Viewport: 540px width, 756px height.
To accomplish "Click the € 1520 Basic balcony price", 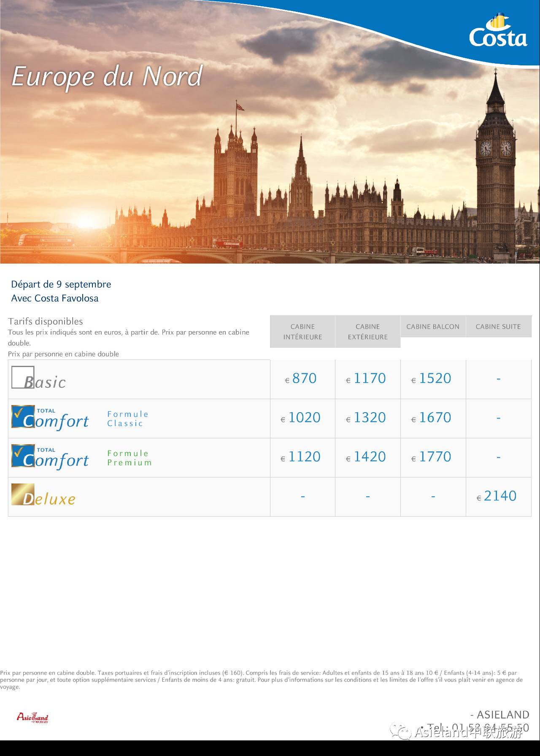I will pyautogui.click(x=432, y=378).
